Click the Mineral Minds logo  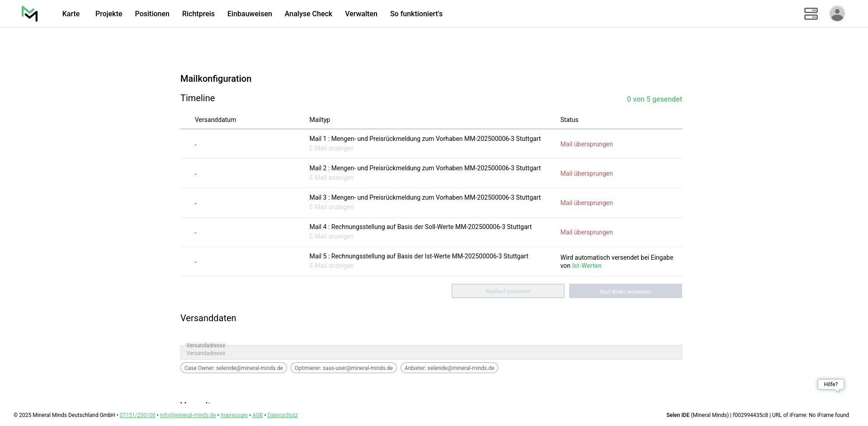pos(30,14)
